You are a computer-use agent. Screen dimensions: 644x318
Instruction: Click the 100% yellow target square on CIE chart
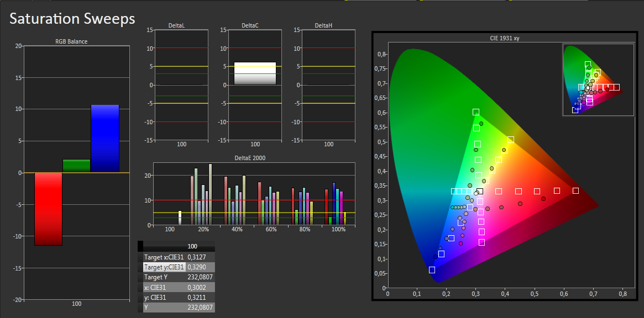[x=510, y=140]
